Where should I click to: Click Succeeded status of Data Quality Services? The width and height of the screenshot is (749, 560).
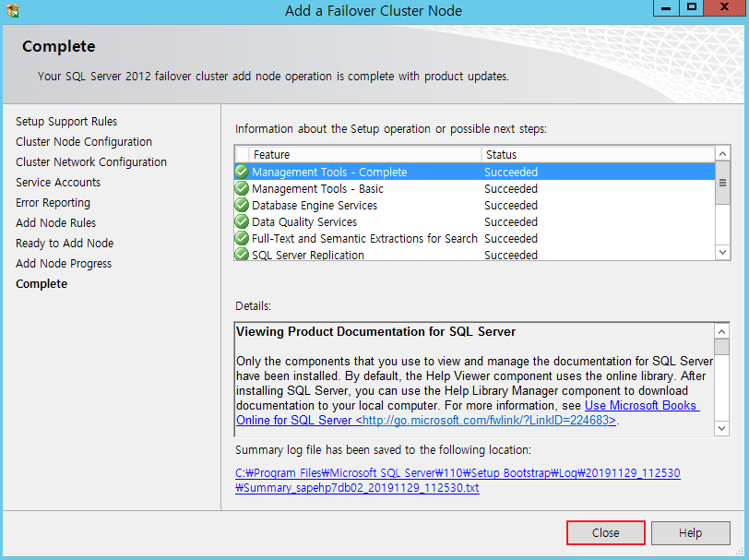[x=511, y=221]
